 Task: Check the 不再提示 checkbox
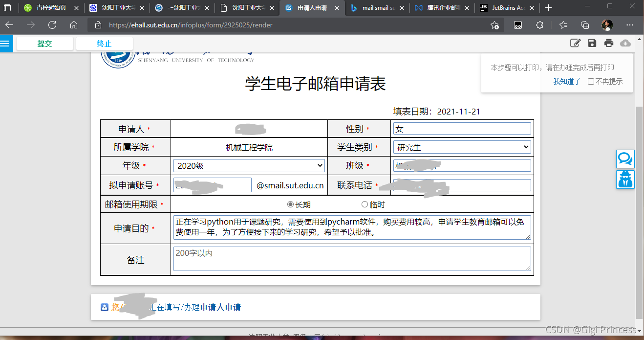click(x=591, y=82)
